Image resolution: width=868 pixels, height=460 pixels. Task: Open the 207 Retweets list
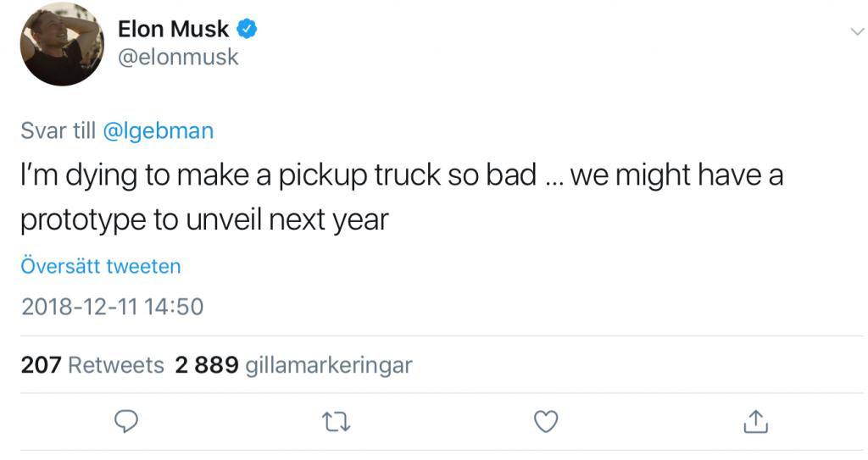[92, 365]
